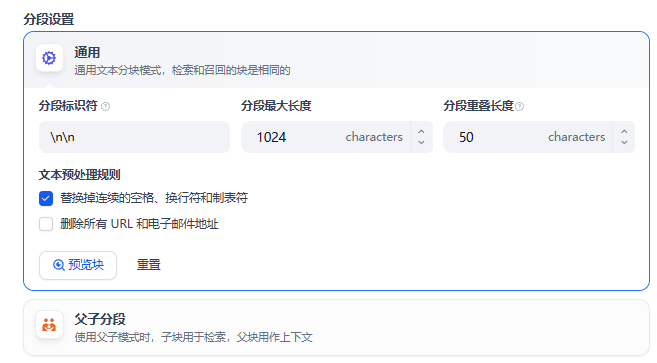Open help tooltip next to 分段重叠长度

(x=519, y=106)
